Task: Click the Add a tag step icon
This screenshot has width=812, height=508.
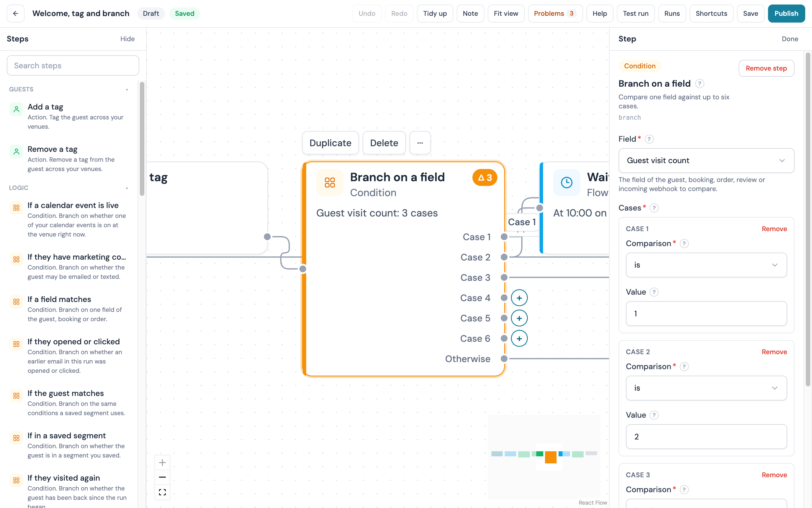Action: (16, 109)
